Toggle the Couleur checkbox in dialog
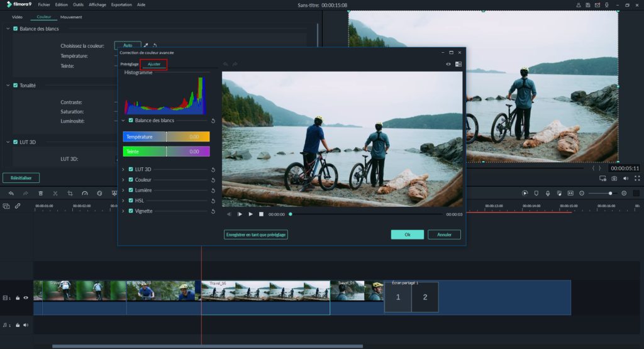 (131, 180)
